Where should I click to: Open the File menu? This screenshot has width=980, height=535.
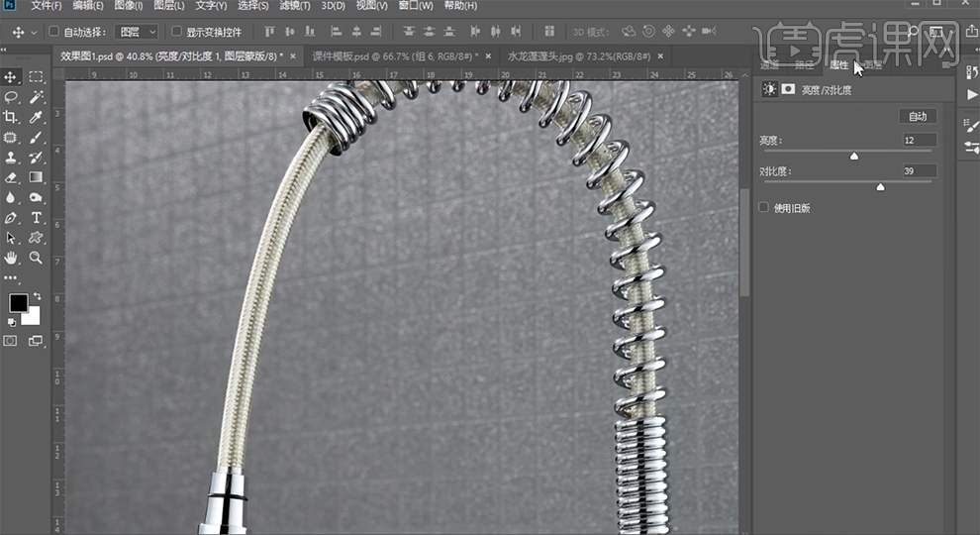tap(46, 6)
